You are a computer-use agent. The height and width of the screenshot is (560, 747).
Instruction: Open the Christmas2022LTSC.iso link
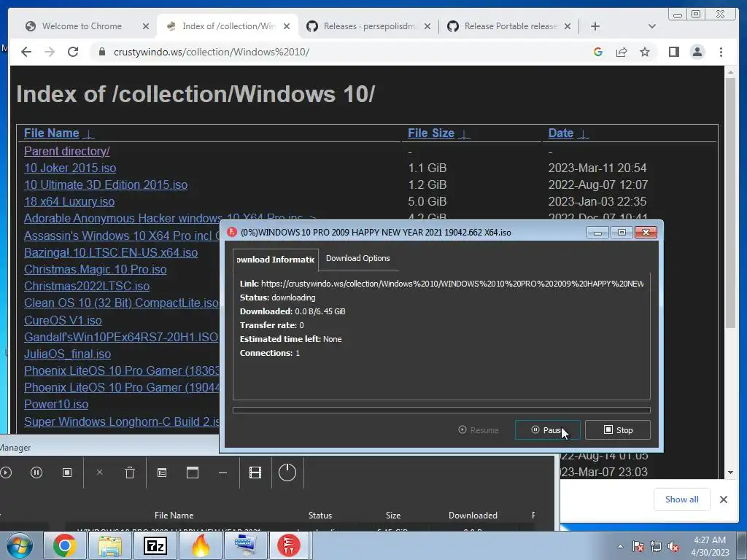(x=87, y=286)
